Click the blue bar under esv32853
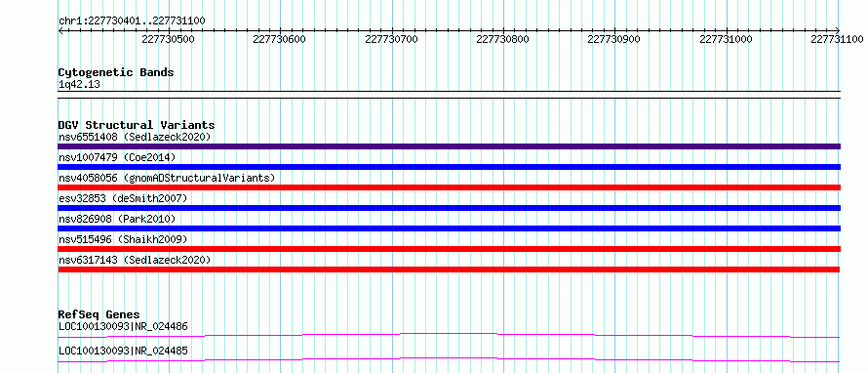Screen dimensions: 868x373 (449, 208)
